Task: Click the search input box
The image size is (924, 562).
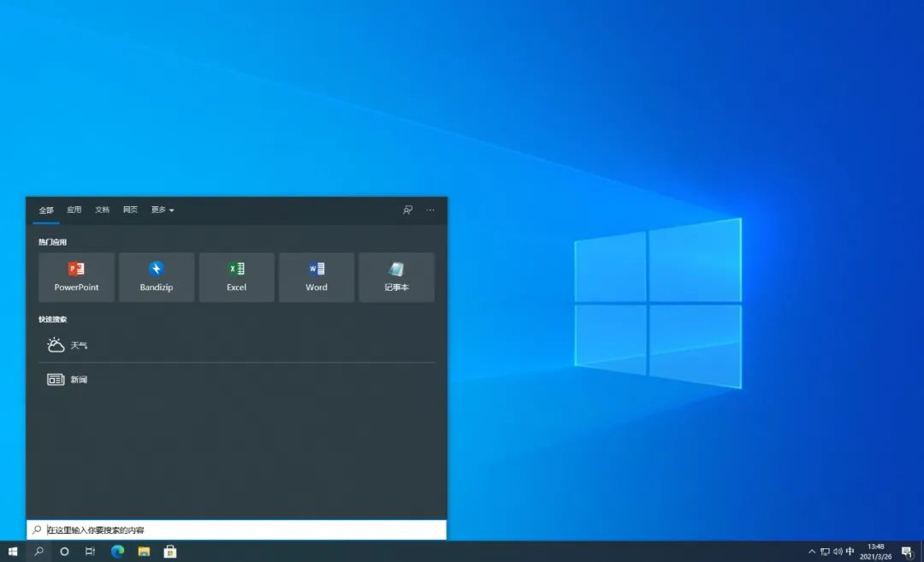Action: click(240, 530)
